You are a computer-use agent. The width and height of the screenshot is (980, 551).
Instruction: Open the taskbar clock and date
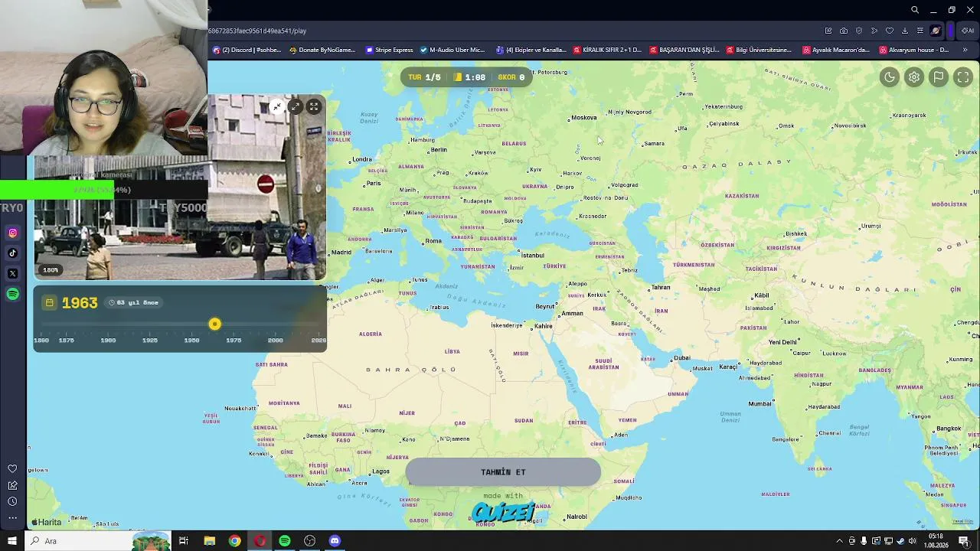click(x=936, y=541)
